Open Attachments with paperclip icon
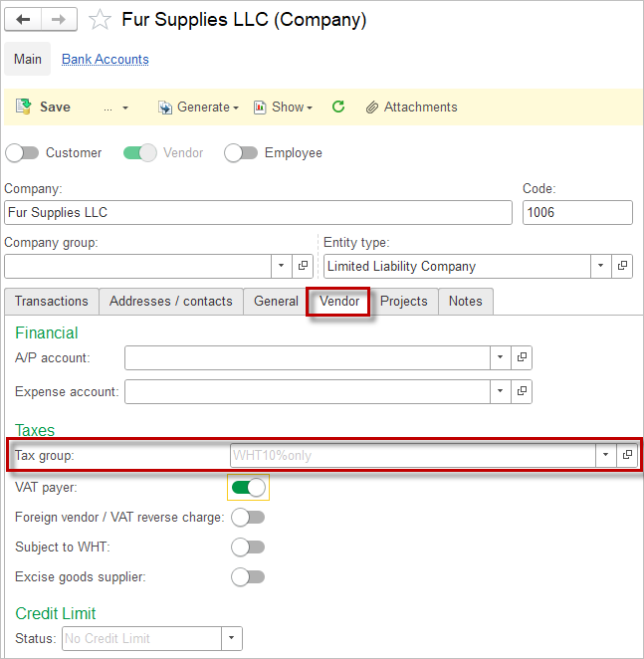 coord(411,108)
